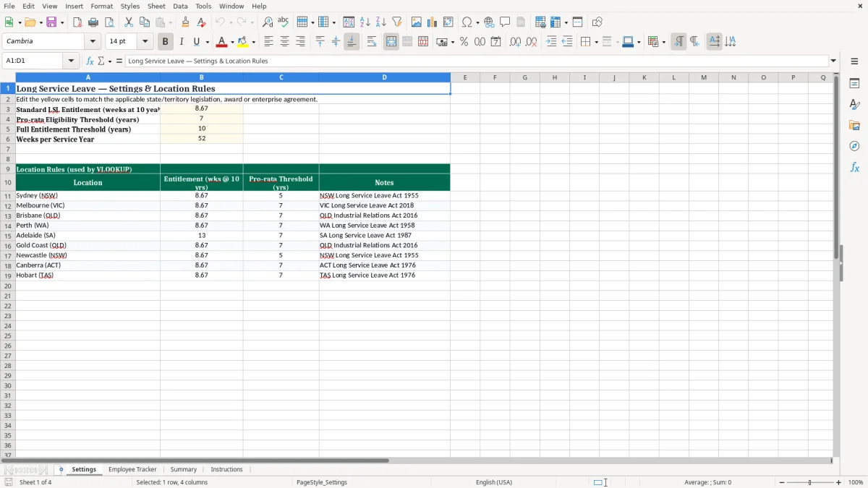Screen dimensions: 868x488
Task: Sort descending
Action: click(381, 22)
